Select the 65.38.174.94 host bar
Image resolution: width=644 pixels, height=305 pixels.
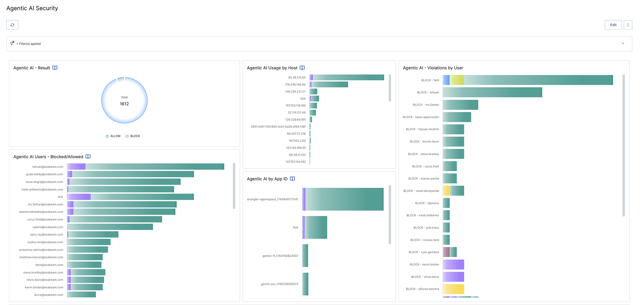[x=347, y=78]
